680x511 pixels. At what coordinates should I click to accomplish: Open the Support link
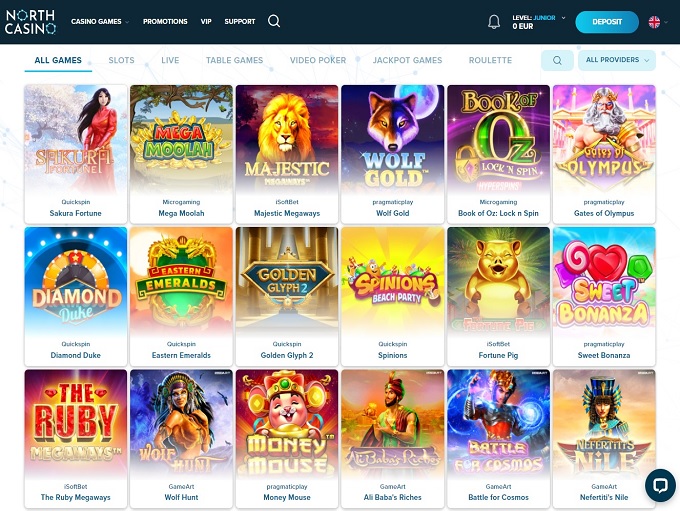[240, 21]
